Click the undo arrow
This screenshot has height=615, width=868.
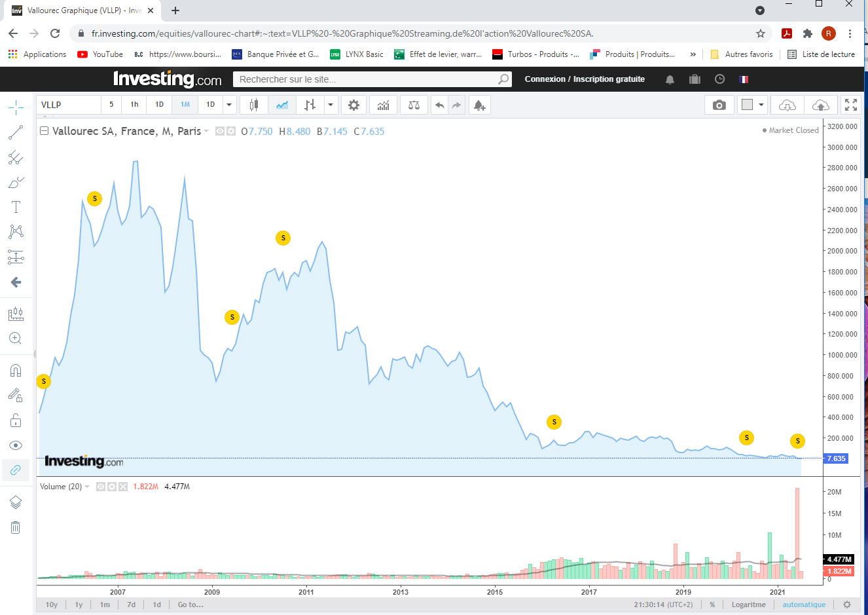click(x=440, y=105)
